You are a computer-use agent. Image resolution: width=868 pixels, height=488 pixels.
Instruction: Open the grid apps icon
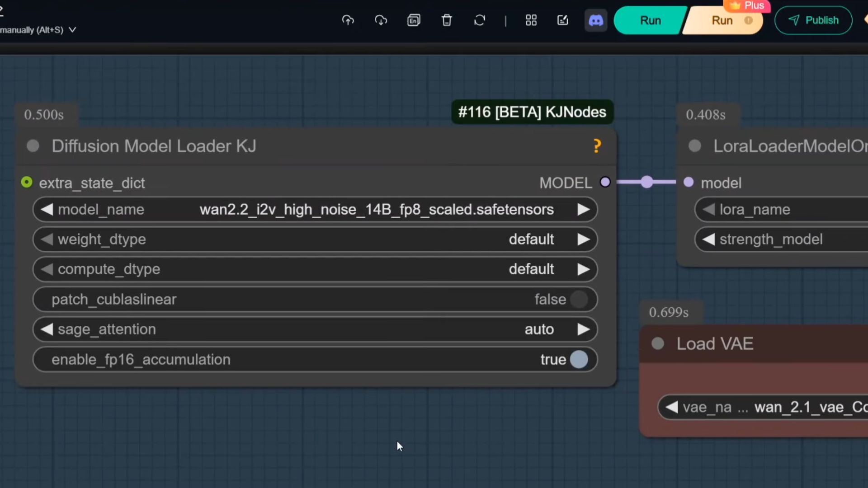point(531,20)
